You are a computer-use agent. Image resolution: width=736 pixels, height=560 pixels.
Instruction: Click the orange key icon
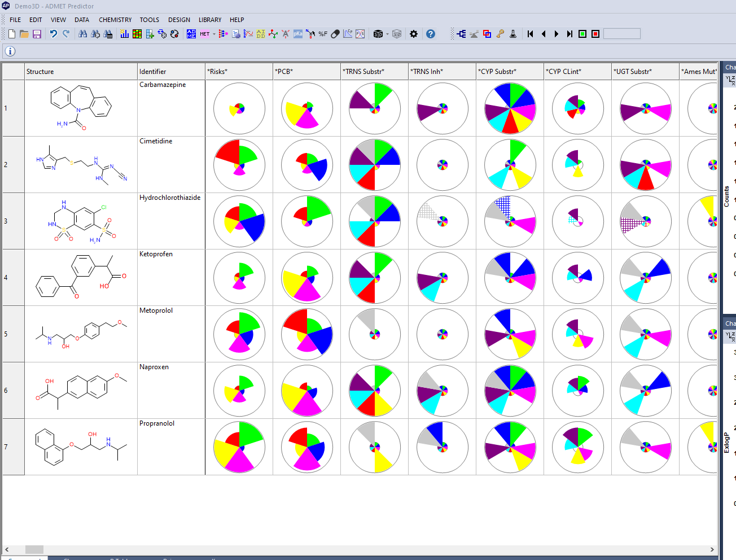(x=500, y=34)
